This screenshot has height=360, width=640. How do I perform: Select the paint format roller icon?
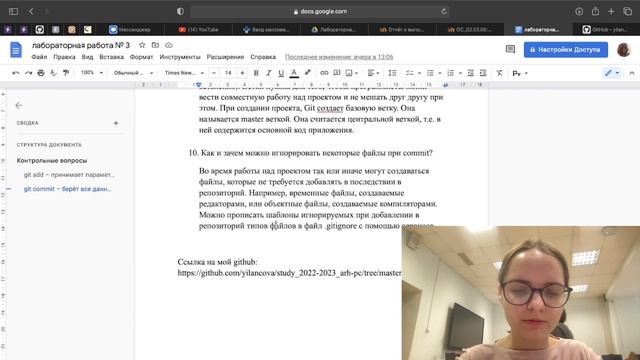(x=66, y=73)
